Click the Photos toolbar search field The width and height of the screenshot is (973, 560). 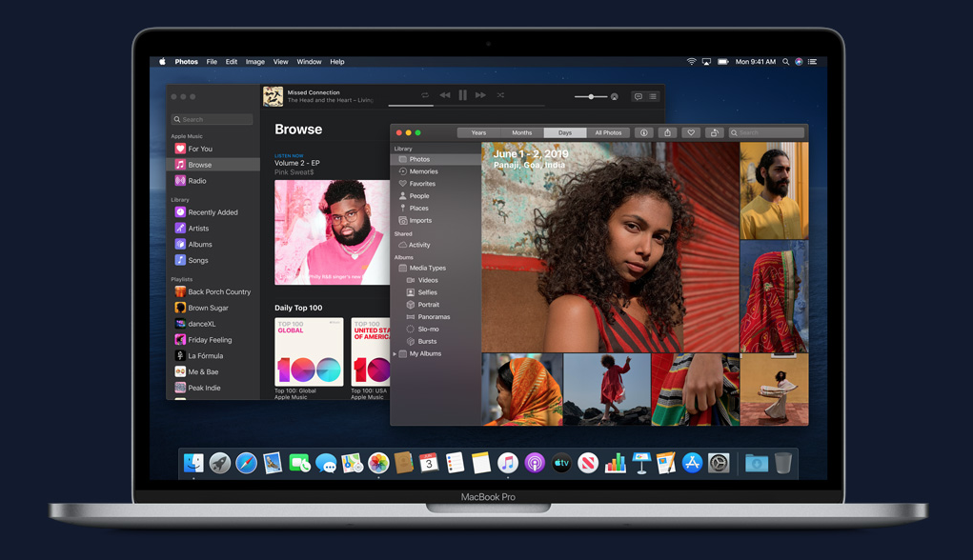coord(766,132)
